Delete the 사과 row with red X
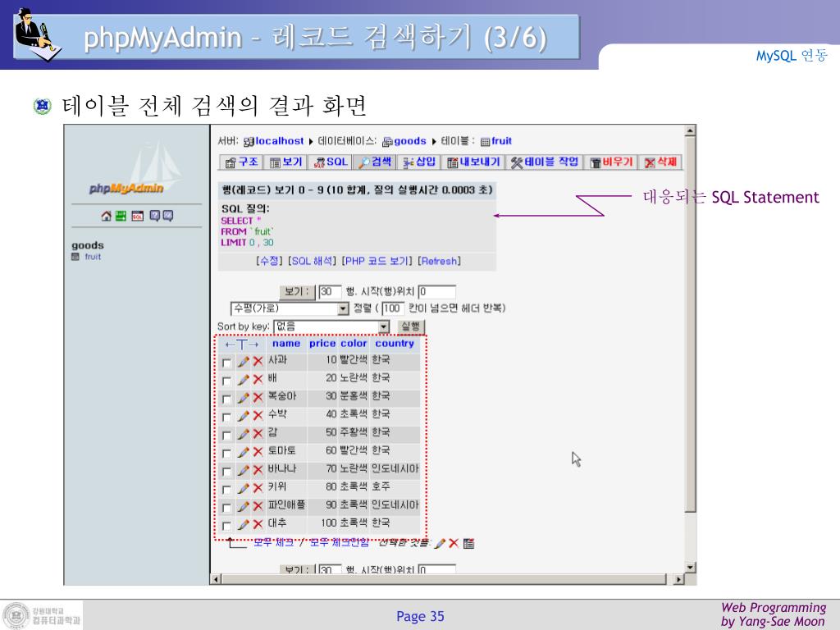The width and height of the screenshot is (840, 630). coord(258,361)
